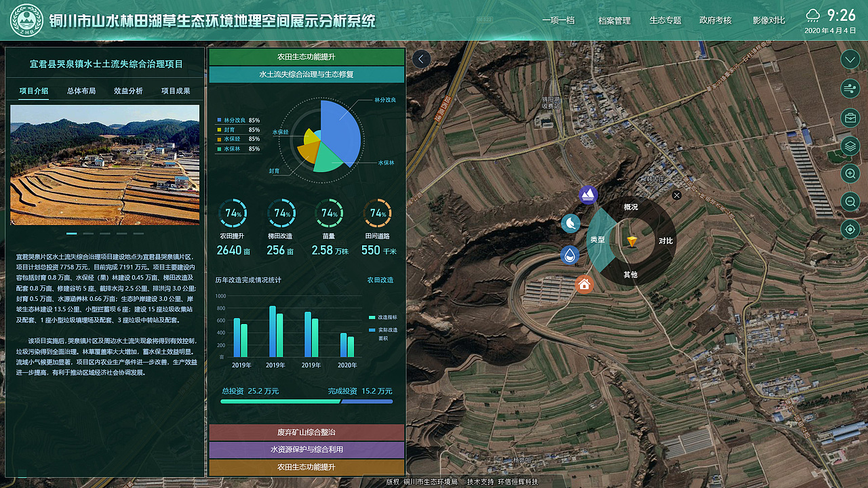
Task: Open the briefcase toolbox icon
Action: [x=850, y=117]
